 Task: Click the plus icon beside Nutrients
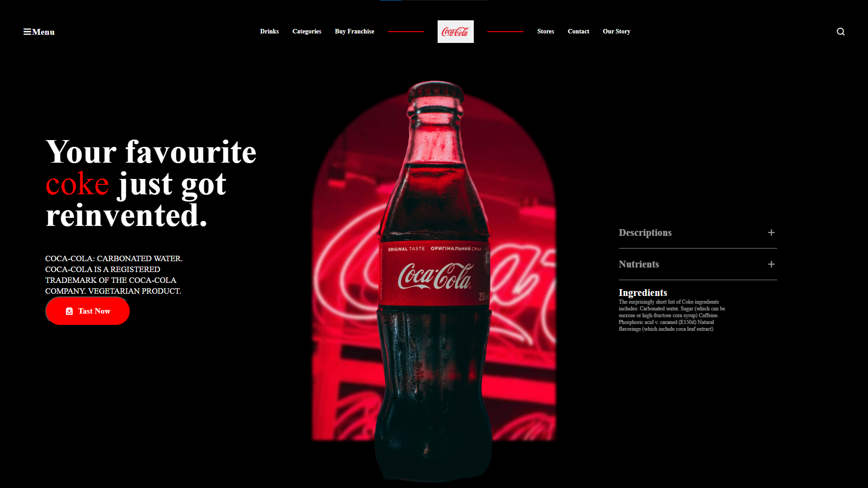click(771, 264)
